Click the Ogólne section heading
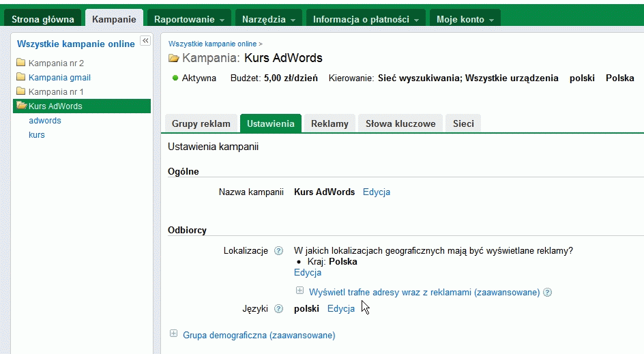This screenshot has height=354, width=644. 184,172
